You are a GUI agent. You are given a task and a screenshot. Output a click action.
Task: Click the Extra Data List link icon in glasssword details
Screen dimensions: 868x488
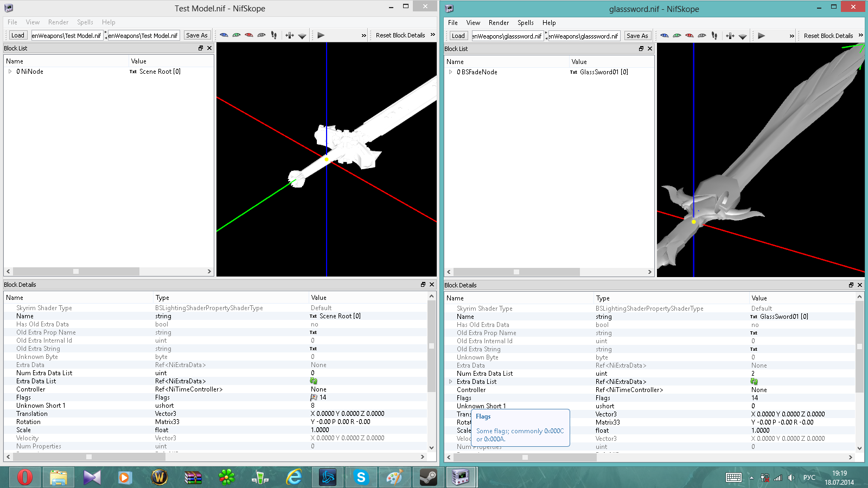754,382
